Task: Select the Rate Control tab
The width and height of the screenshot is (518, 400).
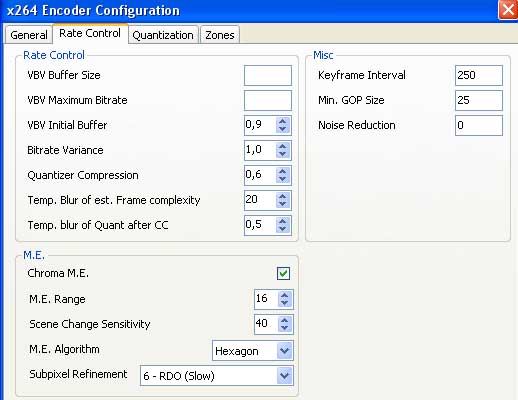Action: [90, 33]
